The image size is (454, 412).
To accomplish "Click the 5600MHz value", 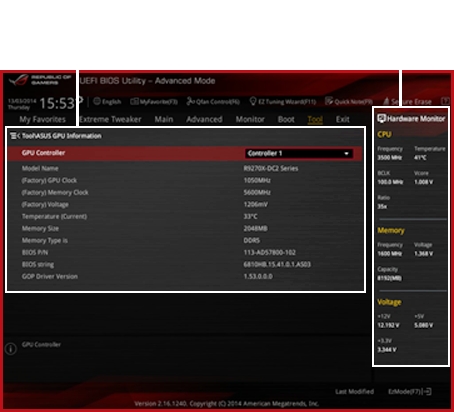I will tap(257, 192).
